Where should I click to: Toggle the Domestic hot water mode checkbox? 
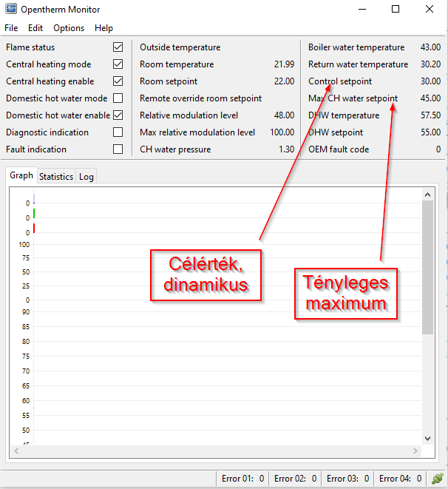pyautogui.click(x=118, y=98)
